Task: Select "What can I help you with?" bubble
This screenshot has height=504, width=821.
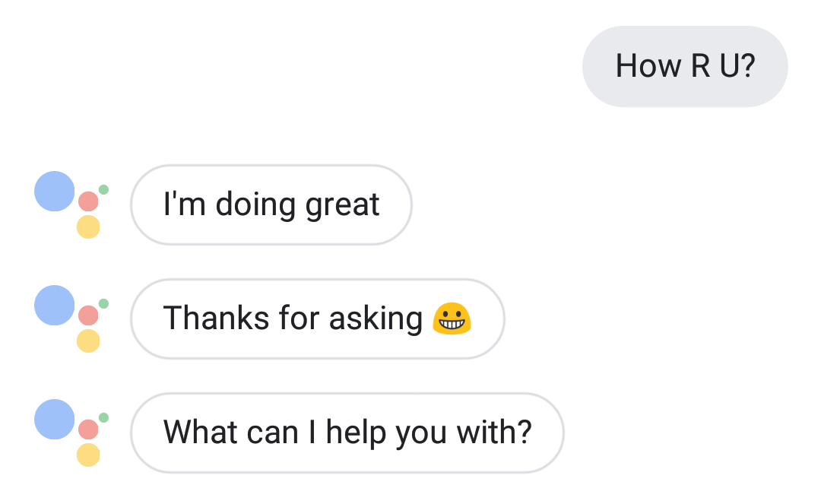Action: (x=347, y=433)
